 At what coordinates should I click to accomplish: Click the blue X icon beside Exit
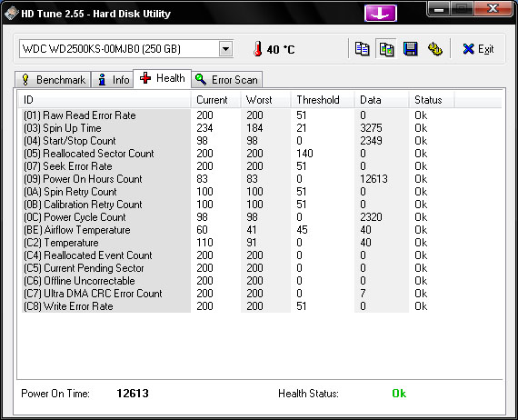click(468, 49)
